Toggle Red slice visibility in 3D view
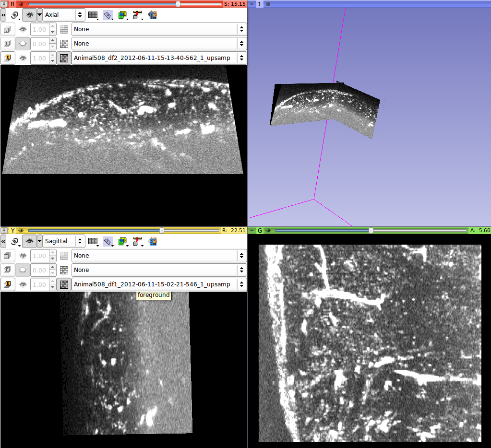 pyautogui.click(x=29, y=15)
